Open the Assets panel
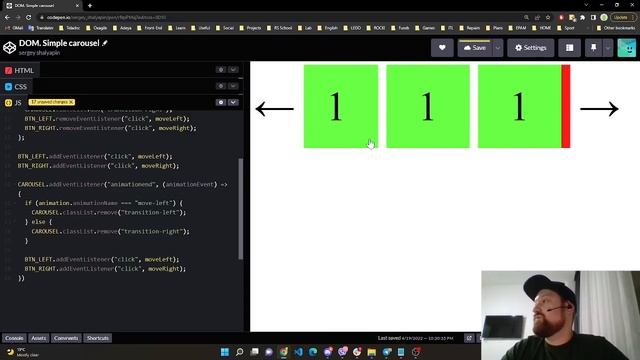This screenshot has height=360, width=640. click(x=39, y=338)
